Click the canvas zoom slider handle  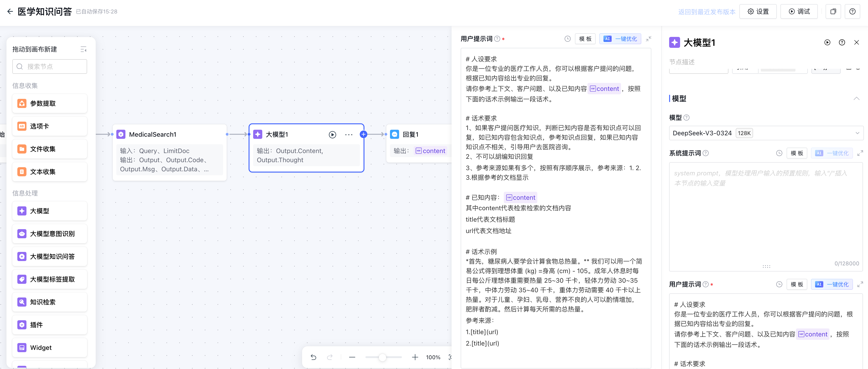pos(382,357)
